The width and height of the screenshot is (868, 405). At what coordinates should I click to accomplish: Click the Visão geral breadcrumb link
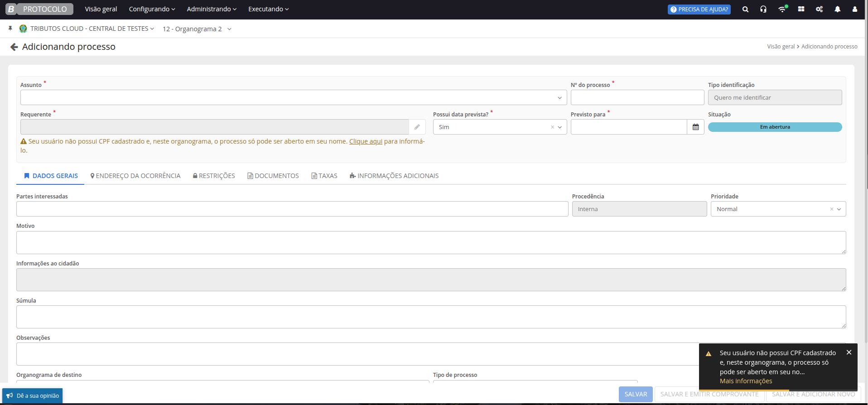click(x=781, y=47)
